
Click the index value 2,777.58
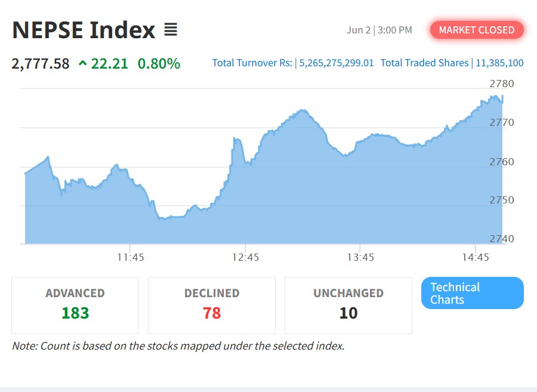point(41,64)
